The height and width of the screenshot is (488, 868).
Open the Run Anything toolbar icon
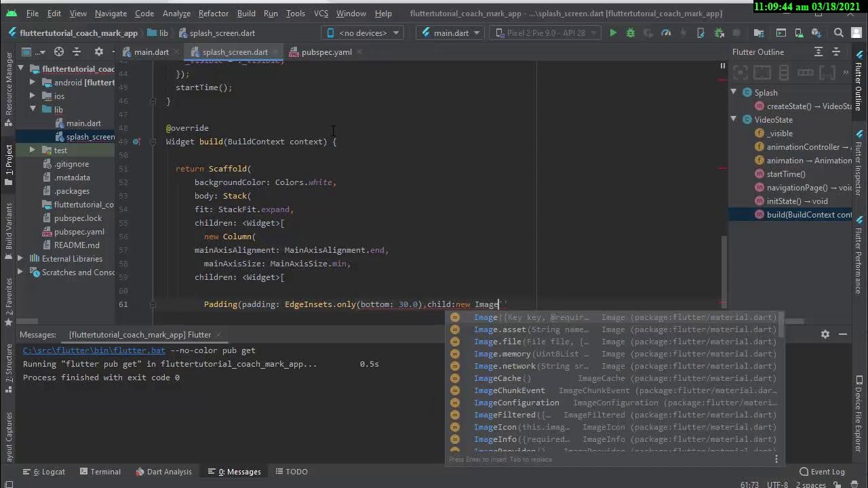pyautogui.click(x=781, y=33)
